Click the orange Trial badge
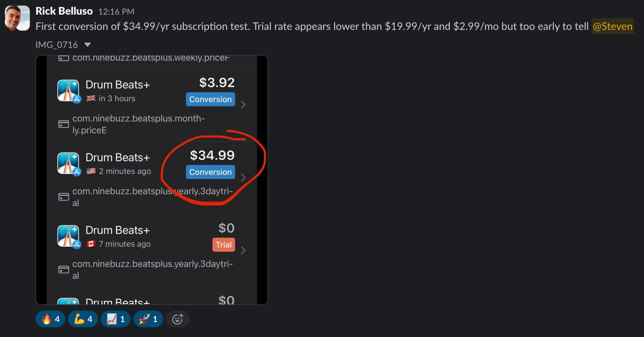 pos(224,245)
